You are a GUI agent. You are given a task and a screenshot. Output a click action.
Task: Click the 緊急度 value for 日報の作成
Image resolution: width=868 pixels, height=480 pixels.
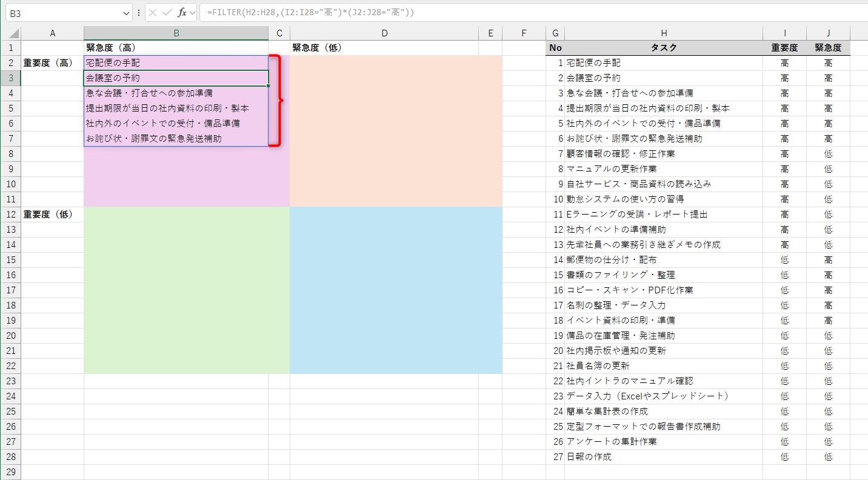829,457
